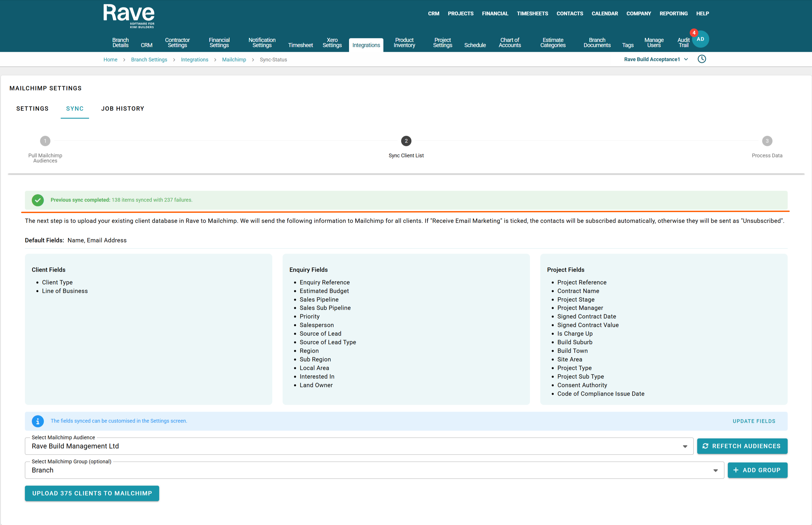Image resolution: width=812 pixels, height=525 pixels.
Task: Open the Xero Settings menu item
Action: [332, 43]
